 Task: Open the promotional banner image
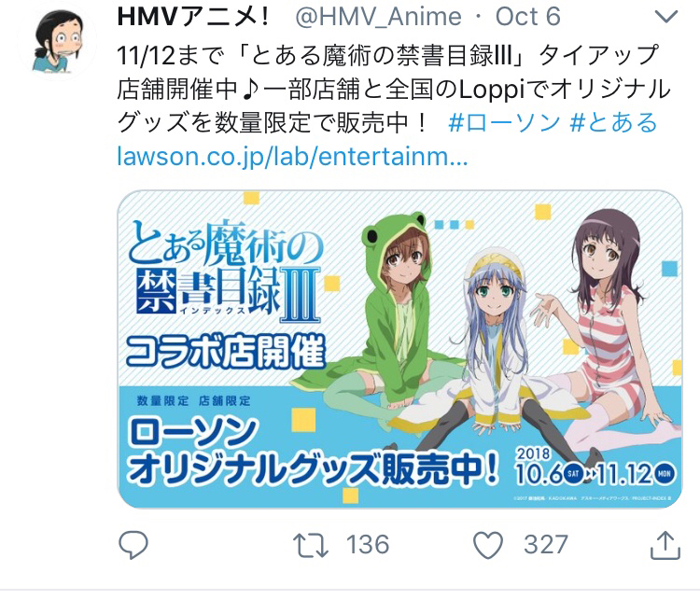(x=399, y=349)
